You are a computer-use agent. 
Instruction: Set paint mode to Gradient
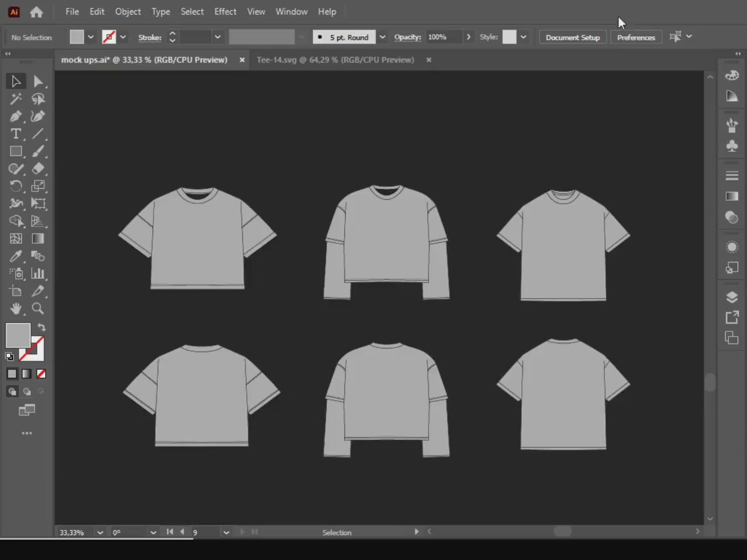[27, 374]
